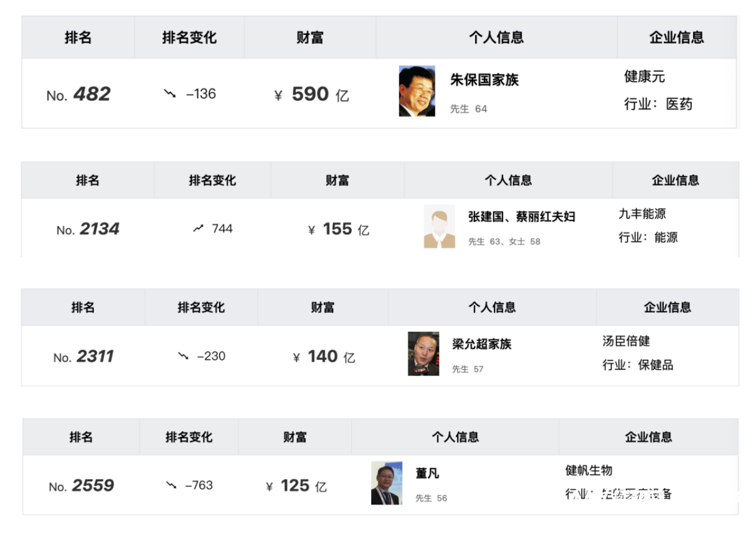The image size is (756, 534).
Task: Open the 健帆生物 company entry
Action: click(x=588, y=471)
